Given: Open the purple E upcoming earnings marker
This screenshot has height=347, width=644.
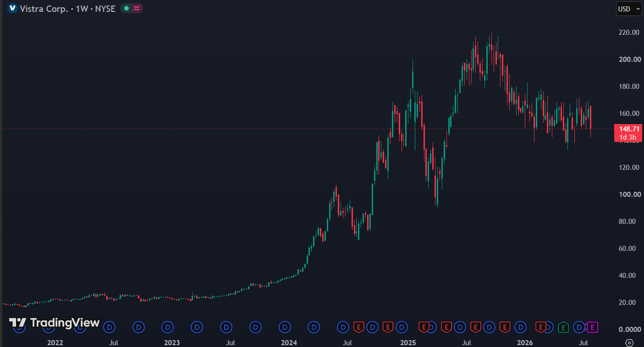Looking at the screenshot, I should pyautogui.click(x=593, y=327).
